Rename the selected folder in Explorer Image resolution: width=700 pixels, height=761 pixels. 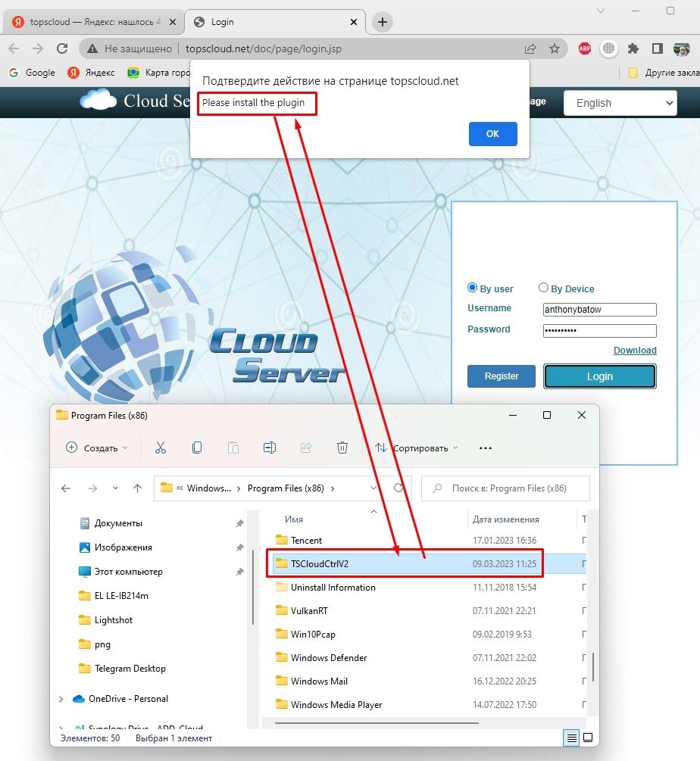pyautogui.click(x=270, y=448)
